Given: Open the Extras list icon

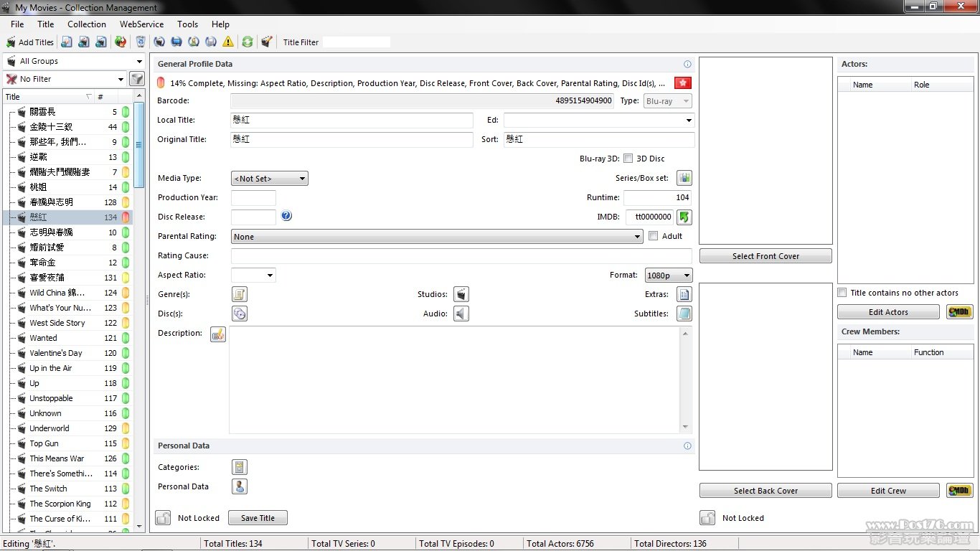Looking at the screenshot, I should point(684,294).
